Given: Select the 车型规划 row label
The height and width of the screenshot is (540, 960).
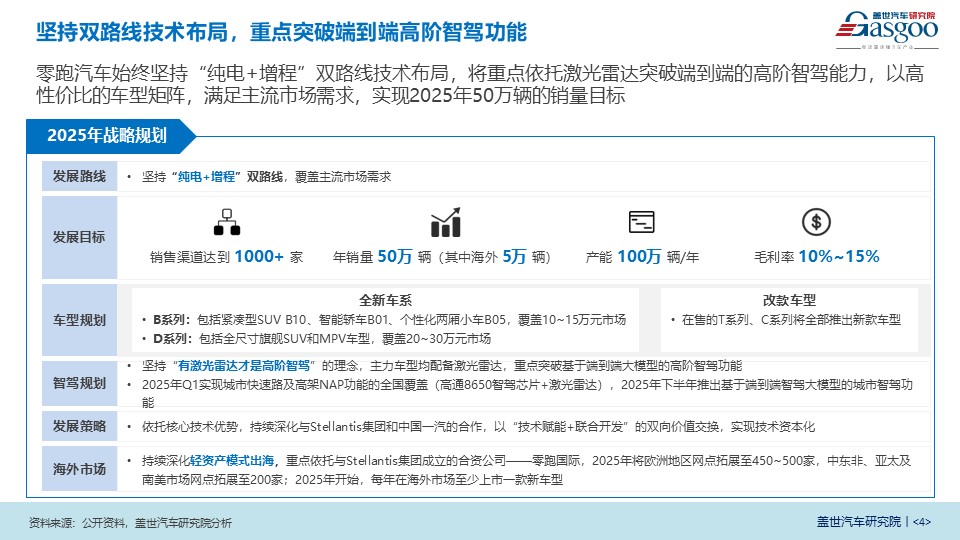Looking at the screenshot, I should (80, 320).
